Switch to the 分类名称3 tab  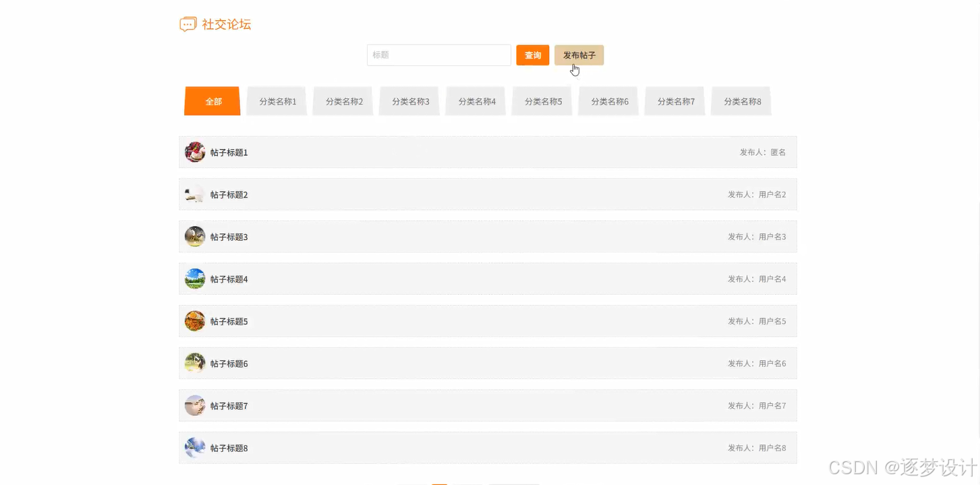tap(410, 101)
